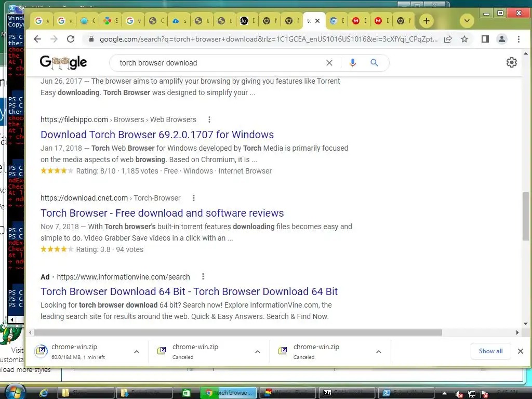532x399 pixels.
Task: Go back to the previous page
Action: click(x=37, y=39)
